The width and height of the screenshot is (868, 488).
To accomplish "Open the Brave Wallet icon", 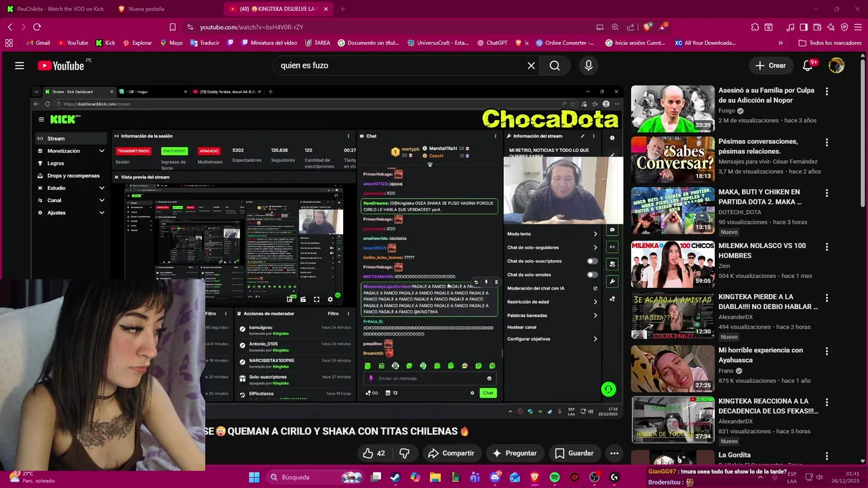I will pos(817,27).
